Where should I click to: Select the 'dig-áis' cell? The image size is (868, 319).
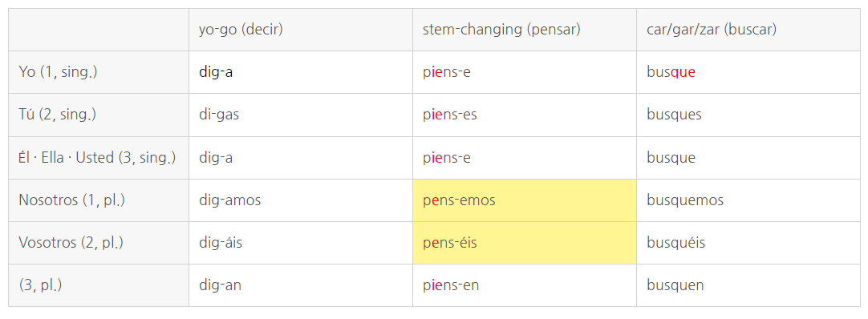point(301,243)
